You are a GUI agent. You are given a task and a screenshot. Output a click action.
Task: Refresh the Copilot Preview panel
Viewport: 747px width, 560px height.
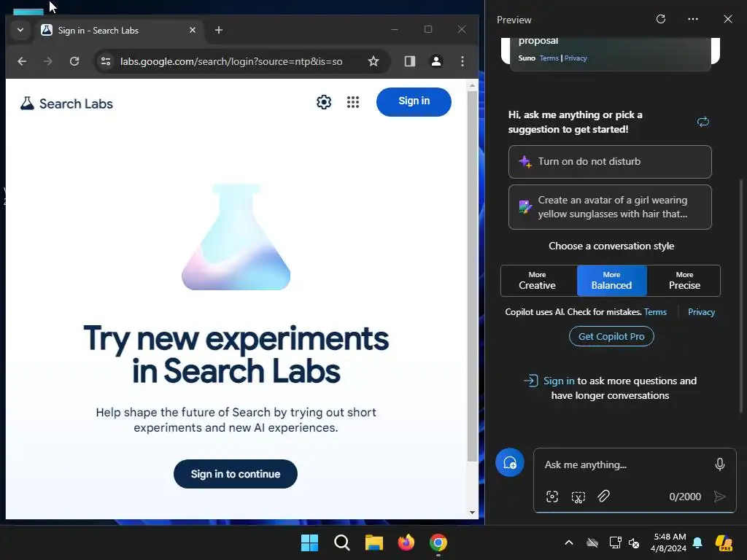tap(661, 19)
